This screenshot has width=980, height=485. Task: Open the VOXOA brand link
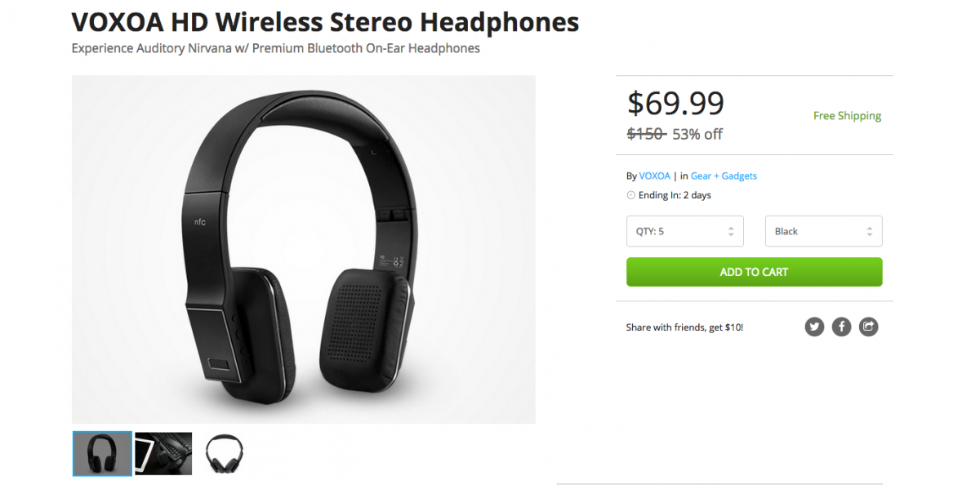click(655, 176)
